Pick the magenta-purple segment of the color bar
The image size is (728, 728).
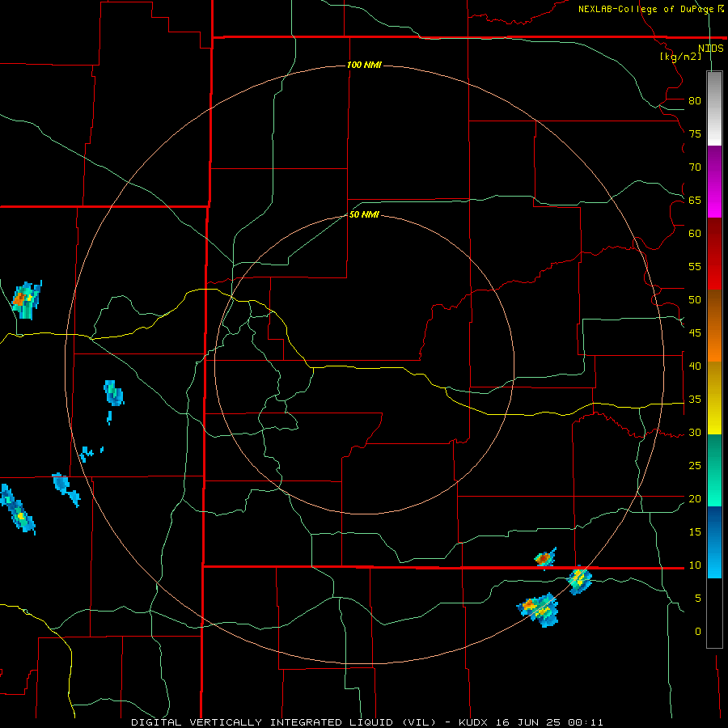[714, 182]
